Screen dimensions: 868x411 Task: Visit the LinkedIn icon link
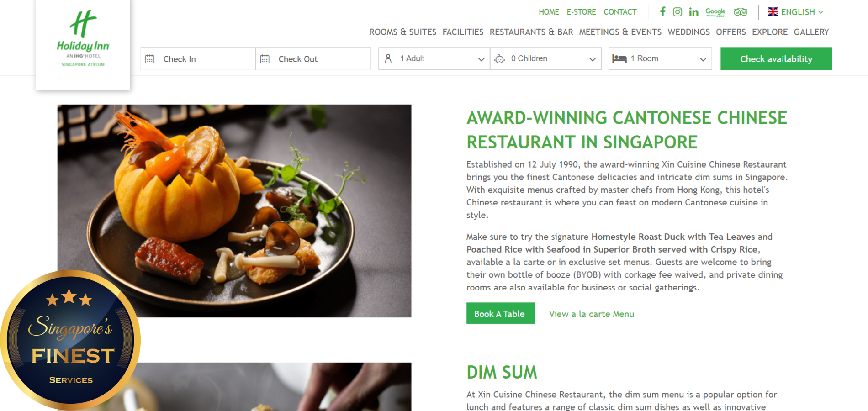point(693,12)
